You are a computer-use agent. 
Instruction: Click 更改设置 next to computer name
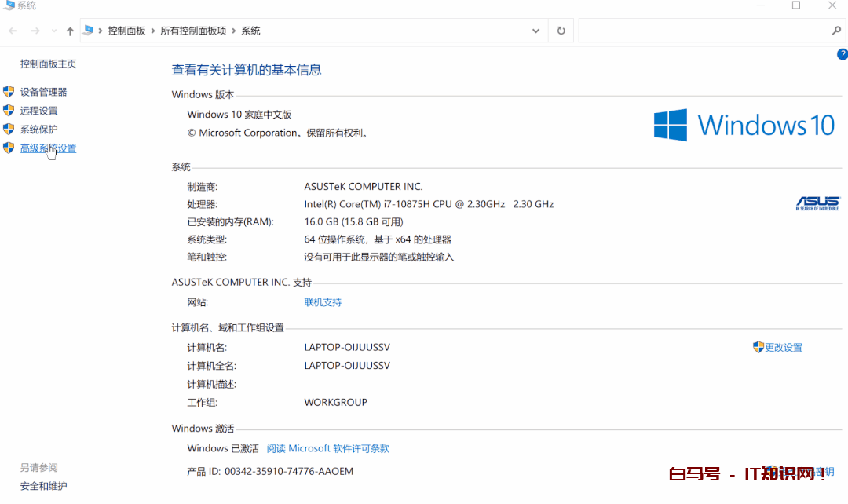(x=783, y=348)
